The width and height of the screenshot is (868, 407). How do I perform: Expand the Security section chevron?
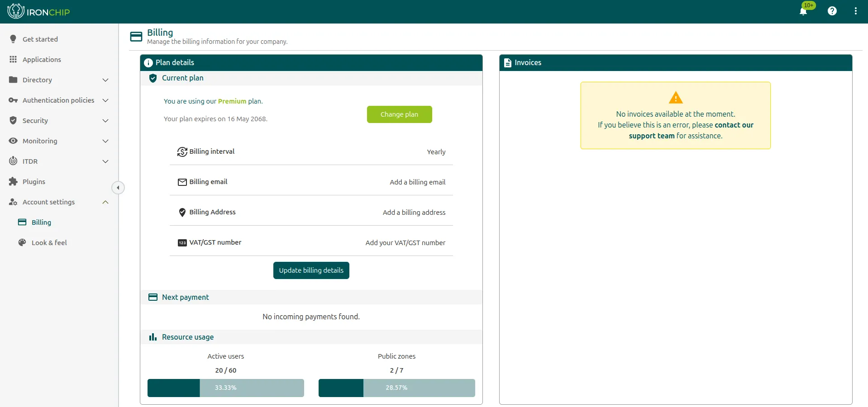click(105, 121)
